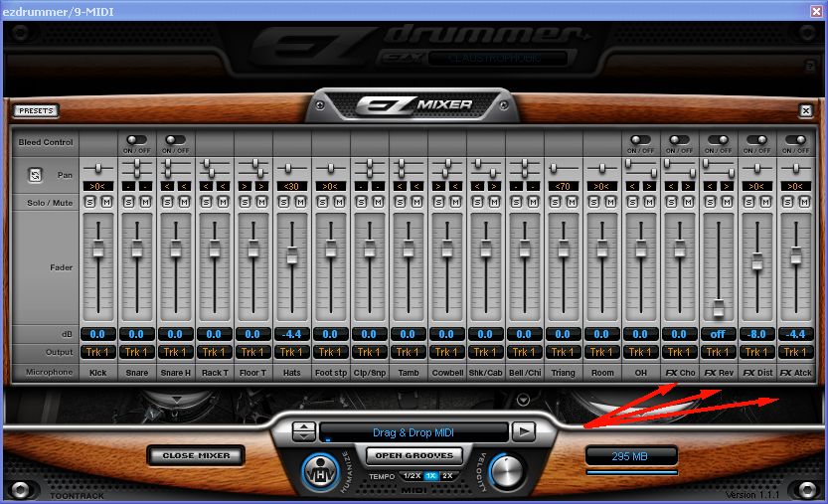The height and width of the screenshot is (504, 828).
Task: Open the Hats output track selector
Action: tap(291, 352)
